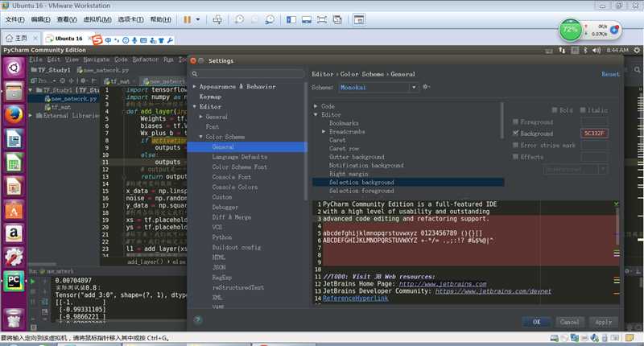Open LibreOffice Calc from the launcher

pyautogui.click(x=14, y=163)
